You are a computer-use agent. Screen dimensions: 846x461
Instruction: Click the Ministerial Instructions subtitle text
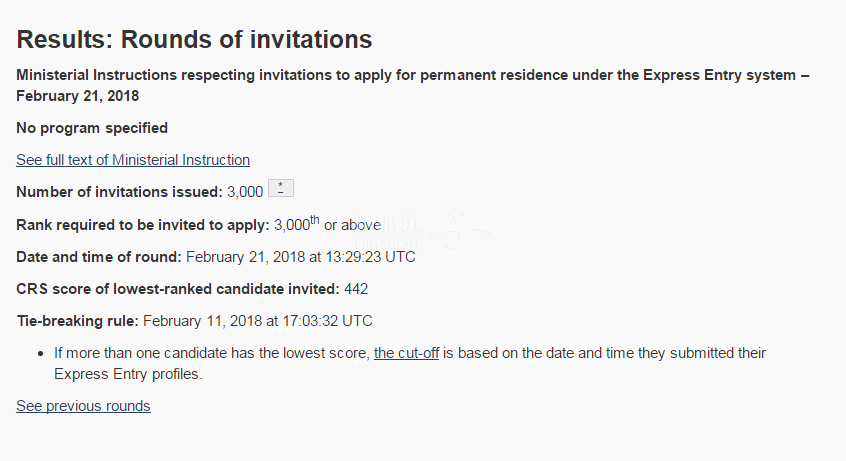click(x=413, y=85)
